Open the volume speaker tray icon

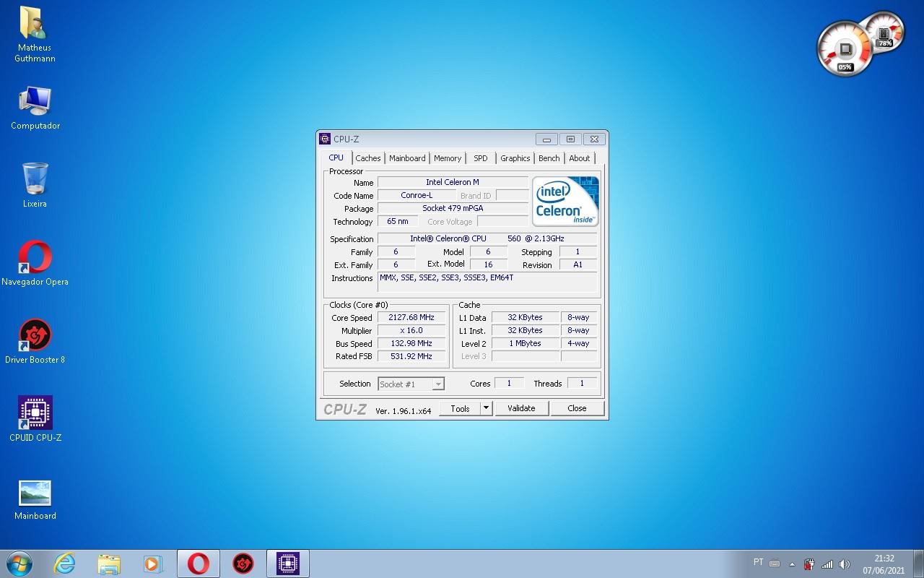(845, 564)
